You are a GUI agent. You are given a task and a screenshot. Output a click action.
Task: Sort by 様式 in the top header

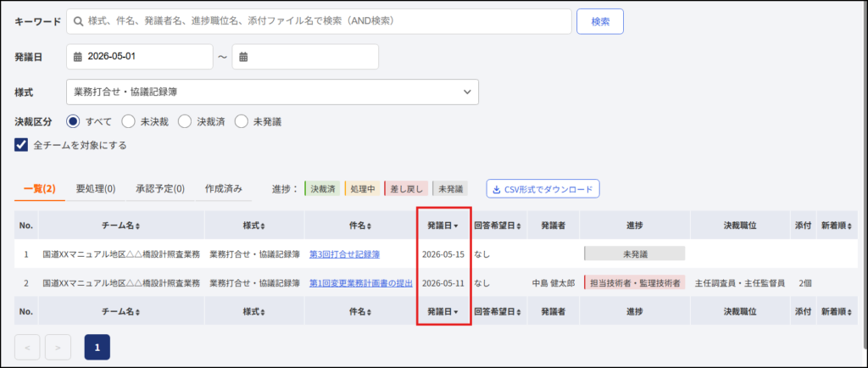point(254,226)
